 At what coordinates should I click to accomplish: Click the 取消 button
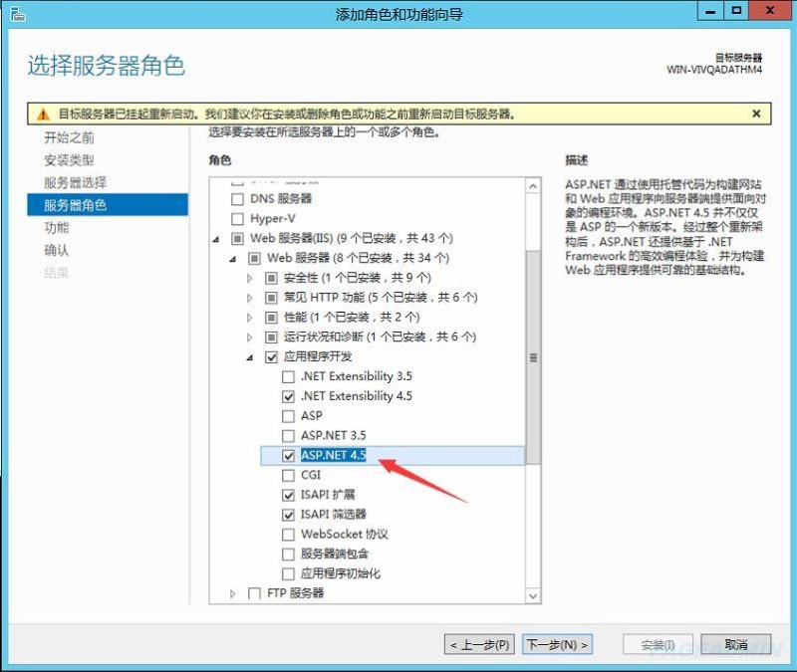pos(736,645)
